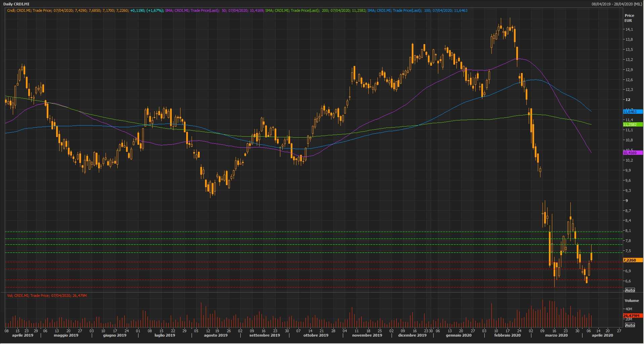Viewport: 644px width, 344px height.
Task: Click marzo 2020 on the time axis
Action: pos(556,335)
